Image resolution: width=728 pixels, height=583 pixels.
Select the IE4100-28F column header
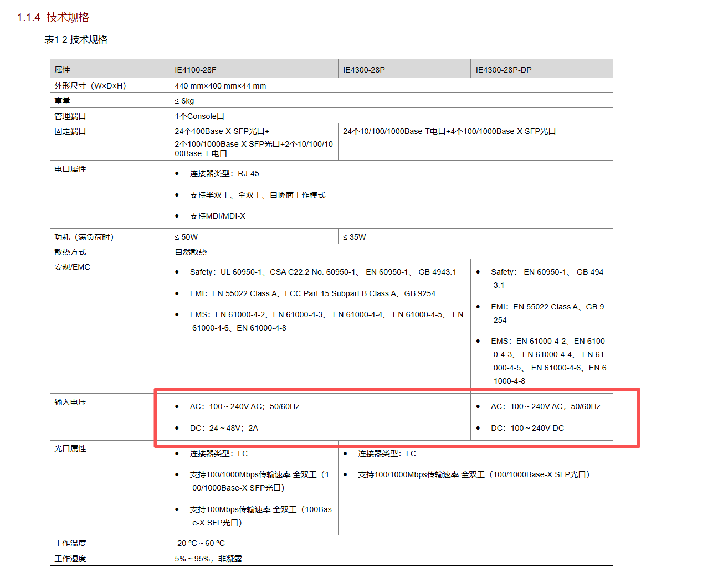(x=196, y=70)
